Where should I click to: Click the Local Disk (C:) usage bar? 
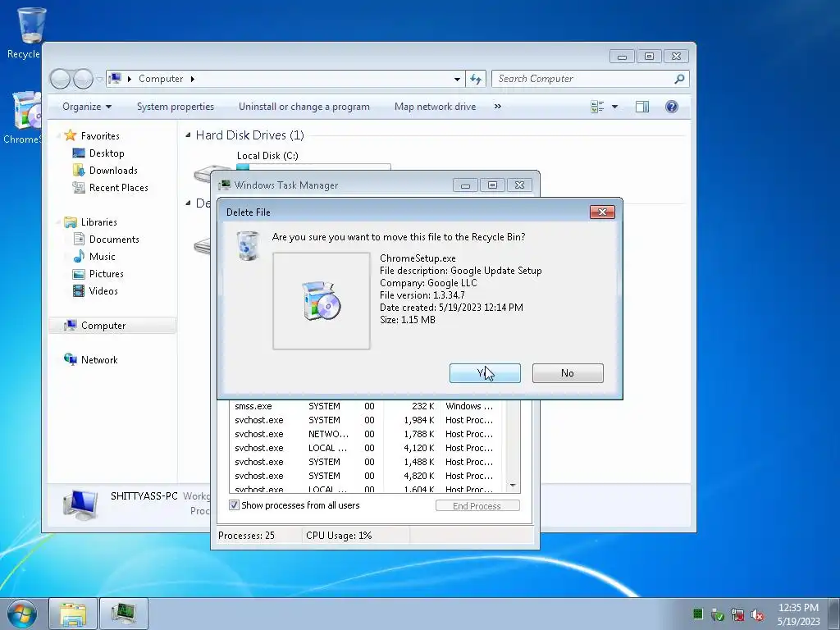coord(313,167)
